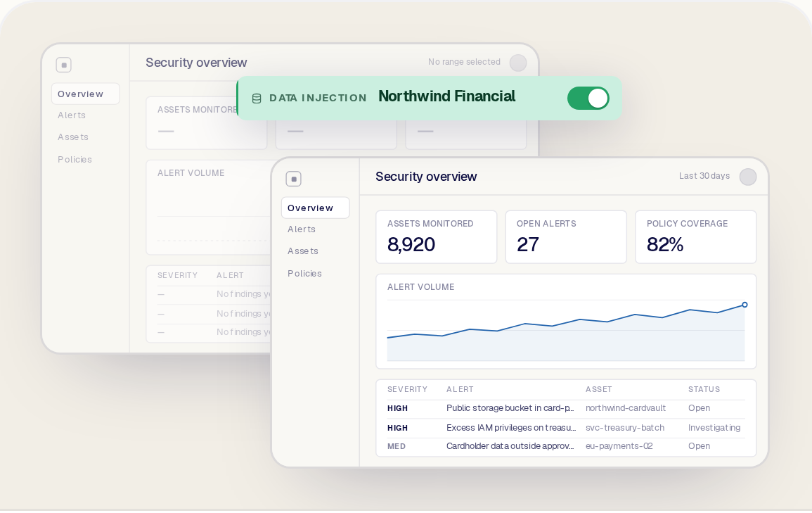Click the Last 30 days range selector

point(704,176)
